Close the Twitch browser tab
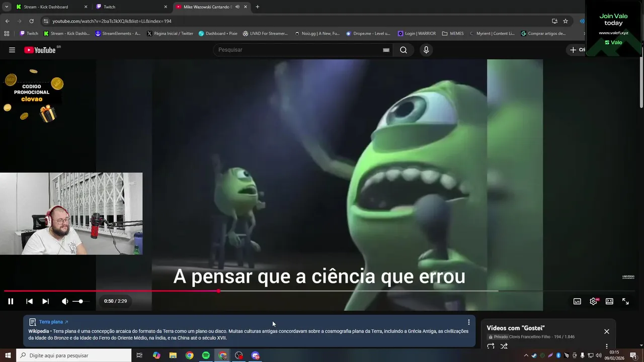Screen dimensions: 644x362 [x=166, y=7]
